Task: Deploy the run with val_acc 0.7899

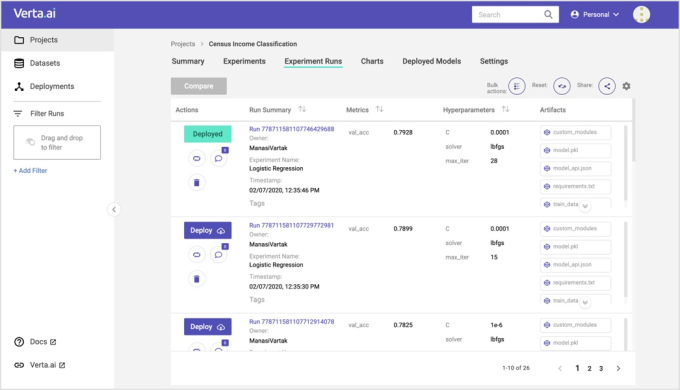Action: pos(208,230)
